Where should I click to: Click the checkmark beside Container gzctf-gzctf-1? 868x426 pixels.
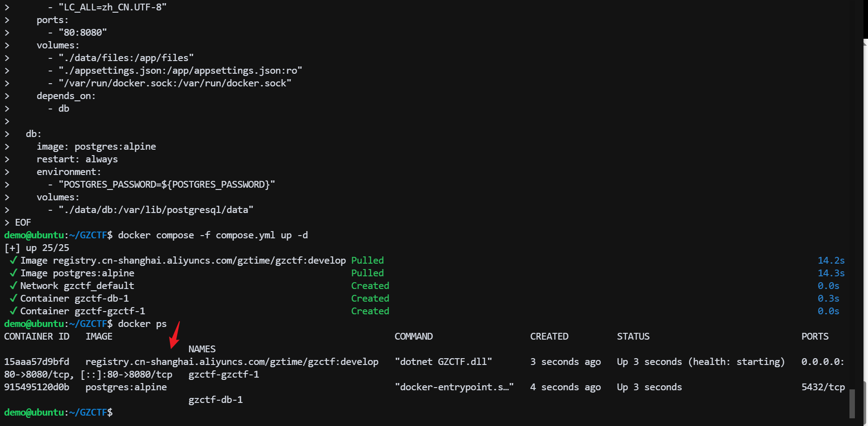click(14, 311)
